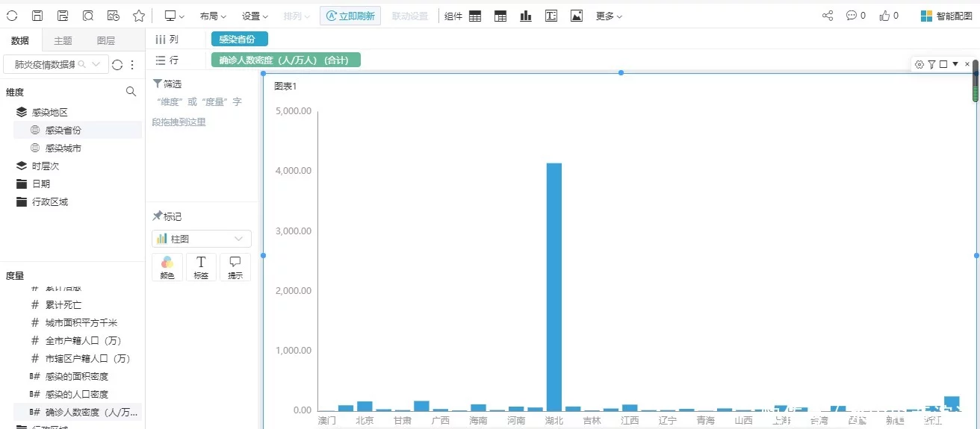Click the 筛选 filter drop area

tap(202, 112)
